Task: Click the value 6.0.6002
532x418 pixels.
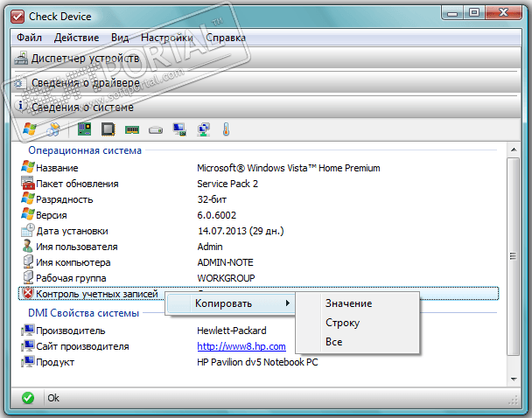Action: (x=216, y=215)
